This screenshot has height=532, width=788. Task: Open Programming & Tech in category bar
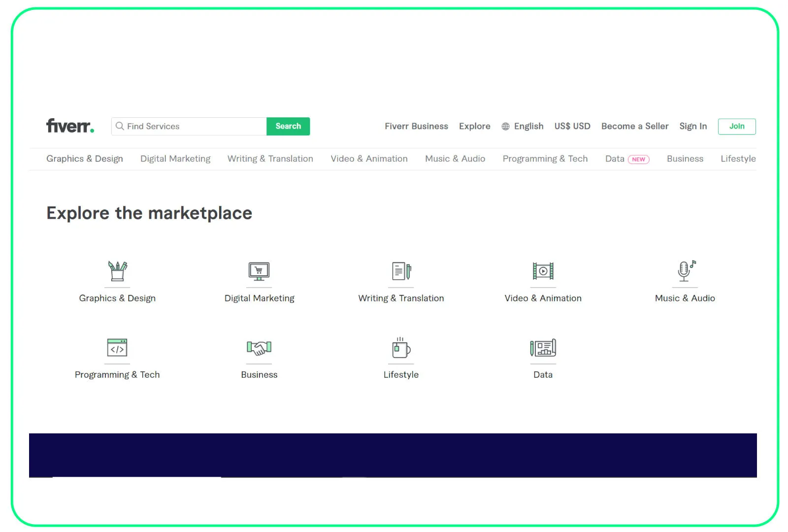tap(545, 159)
